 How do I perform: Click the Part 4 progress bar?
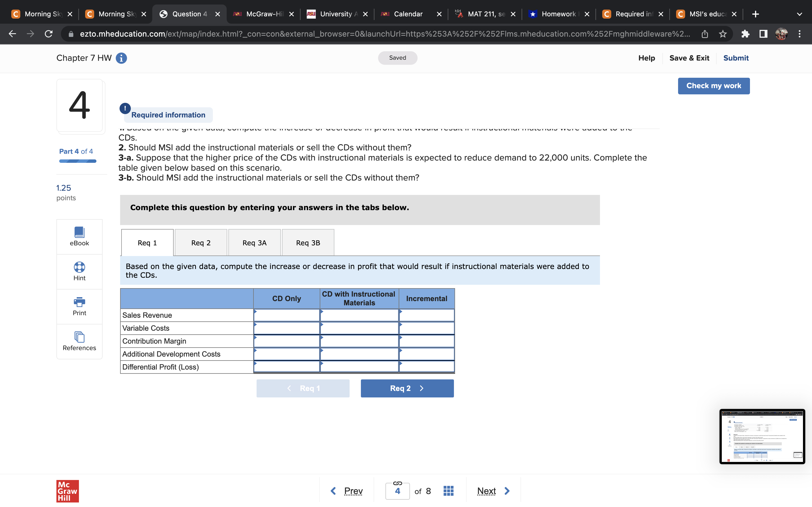click(77, 161)
